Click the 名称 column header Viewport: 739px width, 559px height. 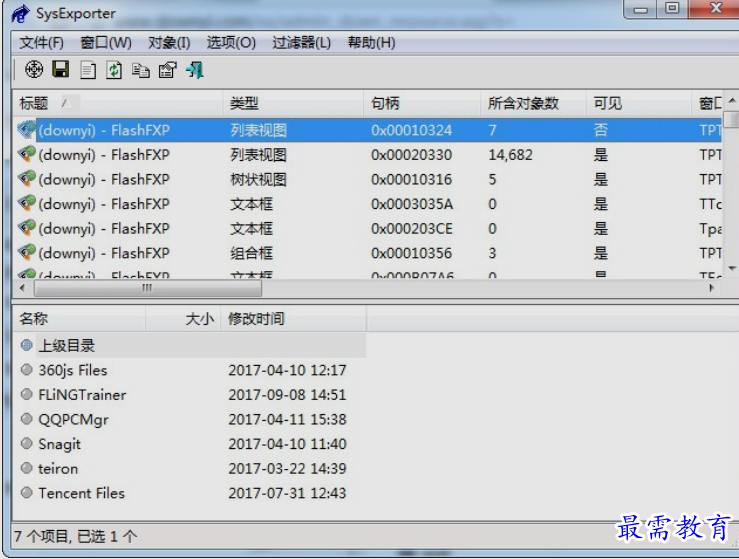click(79, 319)
